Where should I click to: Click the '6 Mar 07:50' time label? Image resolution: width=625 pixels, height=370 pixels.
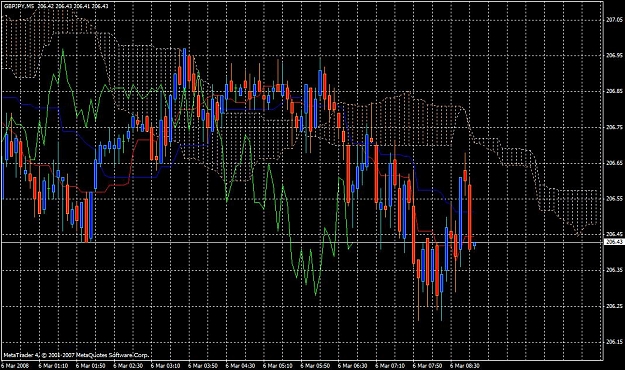pos(428,366)
